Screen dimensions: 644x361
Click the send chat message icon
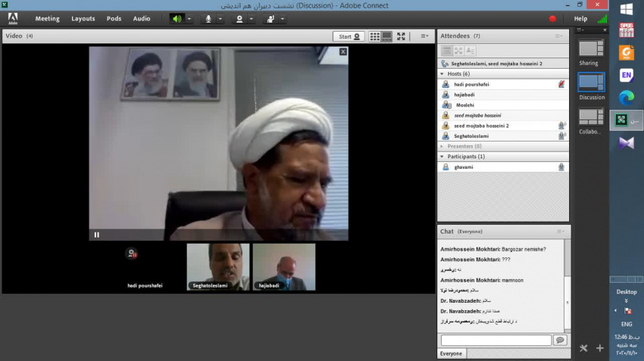560,341
